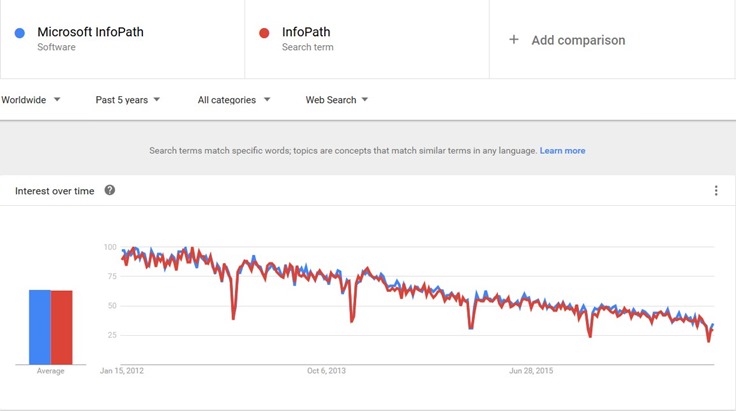Click the Software subtitle under Microsoft InfoPath
This screenshot has height=411, width=736.
(56, 47)
